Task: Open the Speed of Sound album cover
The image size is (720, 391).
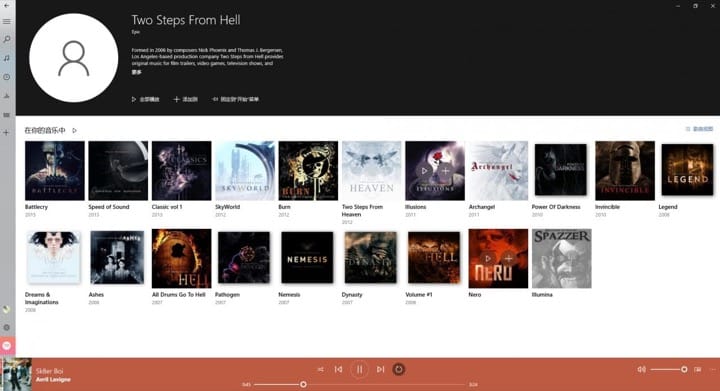Action: coord(118,171)
